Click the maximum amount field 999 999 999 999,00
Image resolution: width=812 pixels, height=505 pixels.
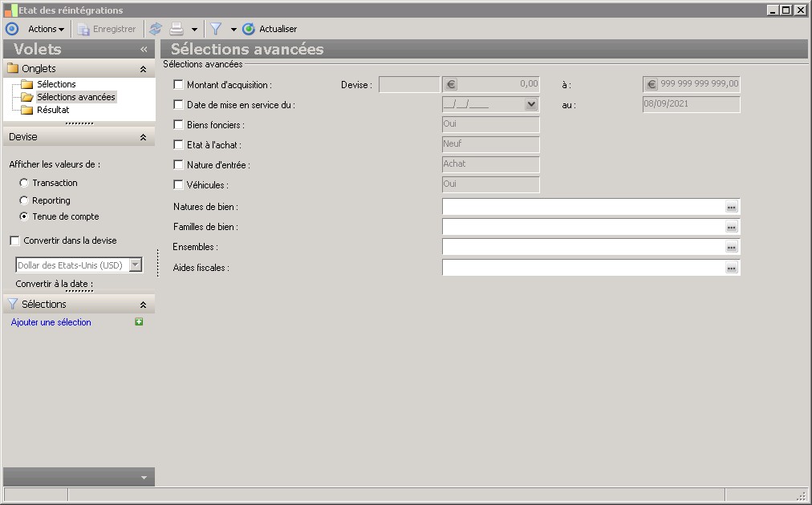click(x=692, y=84)
